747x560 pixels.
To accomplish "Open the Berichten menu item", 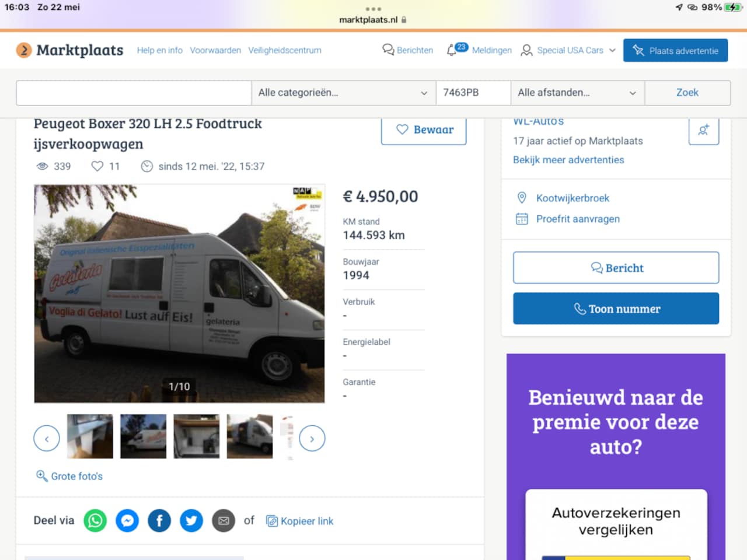I will pos(408,50).
